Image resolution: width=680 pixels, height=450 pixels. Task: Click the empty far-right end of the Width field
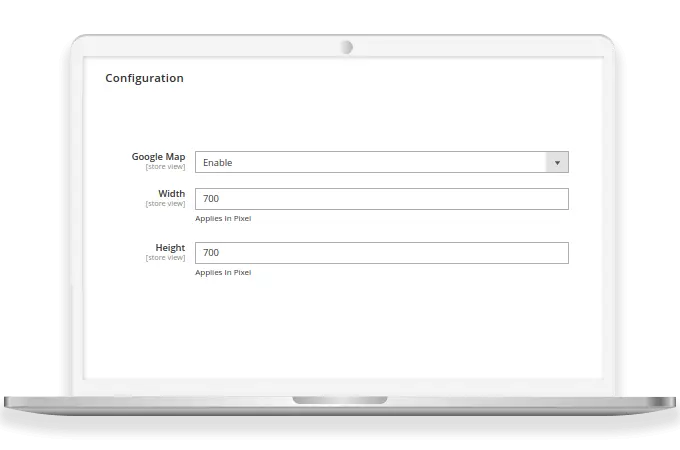pyautogui.click(x=550, y=199)
